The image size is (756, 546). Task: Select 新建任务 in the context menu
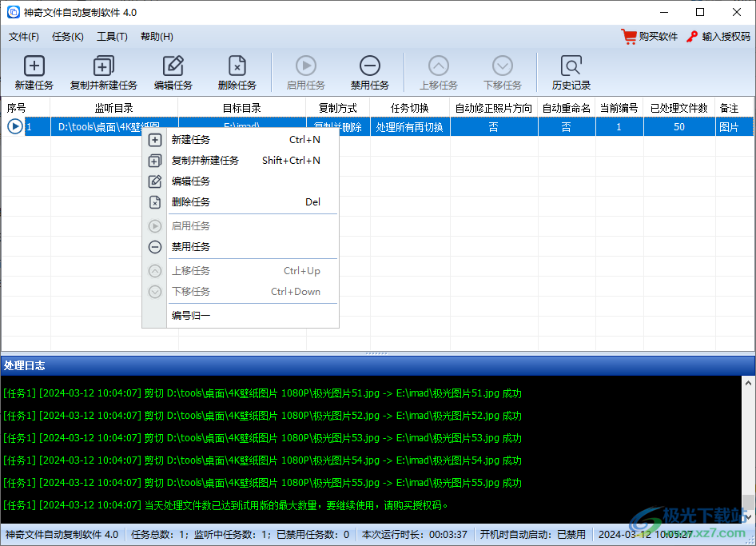click(191, 140)
